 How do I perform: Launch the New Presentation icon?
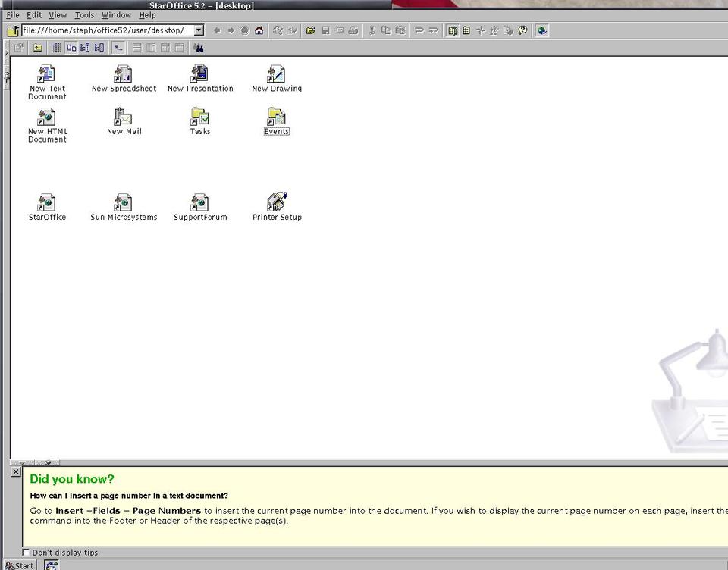[199, 74]
